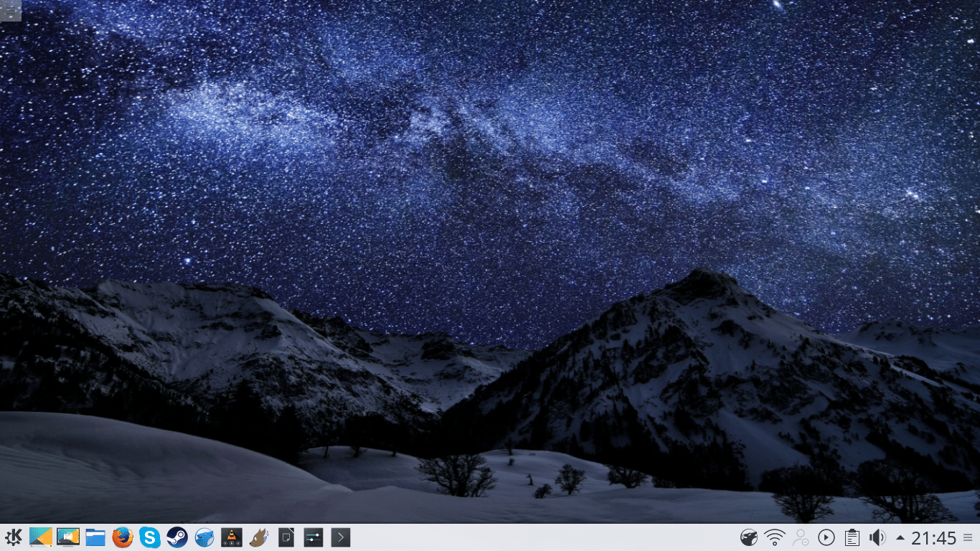
Task: Click the 21:45 clock
Action: click(934, 538)
